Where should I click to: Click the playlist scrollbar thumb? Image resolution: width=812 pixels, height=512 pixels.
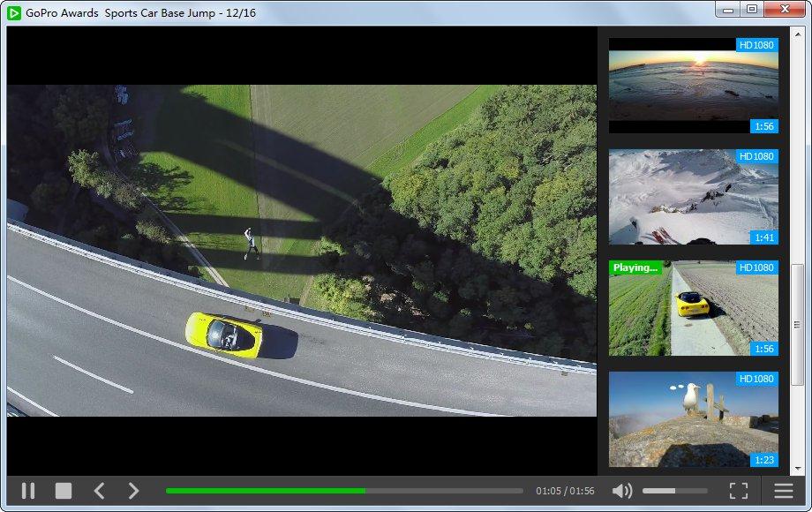click(x=798, y=325)
